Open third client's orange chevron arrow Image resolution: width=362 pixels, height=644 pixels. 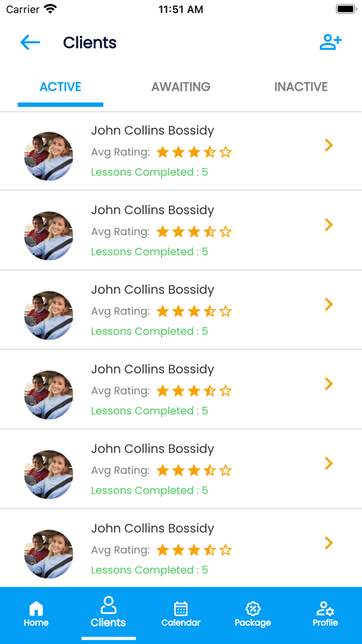click(x=328, y=304)
